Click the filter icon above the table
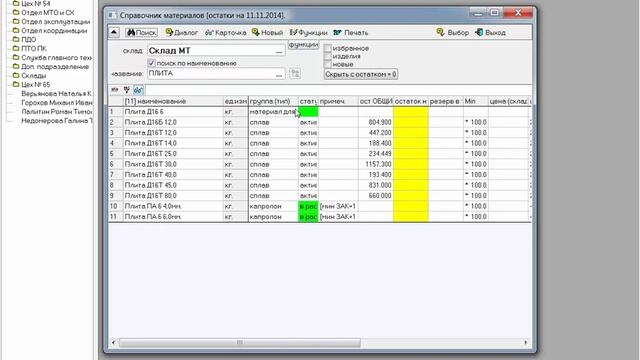 [127, 90]
